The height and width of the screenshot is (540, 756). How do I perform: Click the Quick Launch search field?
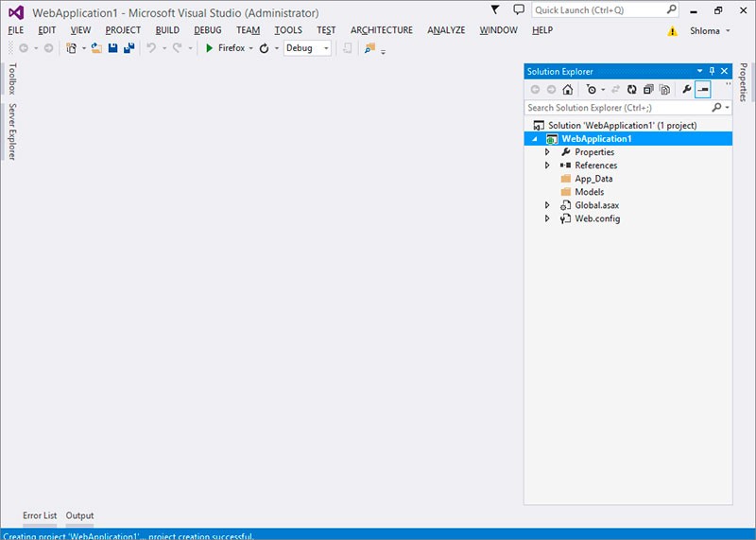click(x=605, y=10)
